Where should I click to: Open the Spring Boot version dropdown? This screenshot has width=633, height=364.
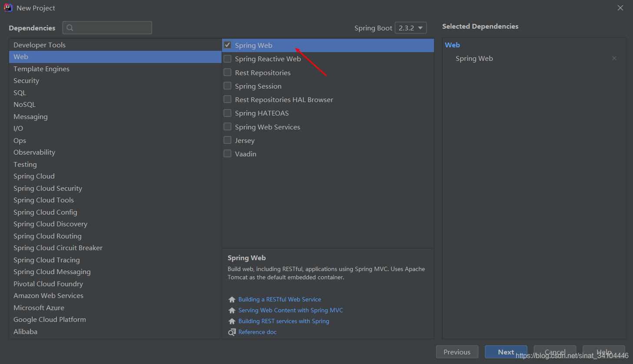pyautogui.click(x=411, y=28)
